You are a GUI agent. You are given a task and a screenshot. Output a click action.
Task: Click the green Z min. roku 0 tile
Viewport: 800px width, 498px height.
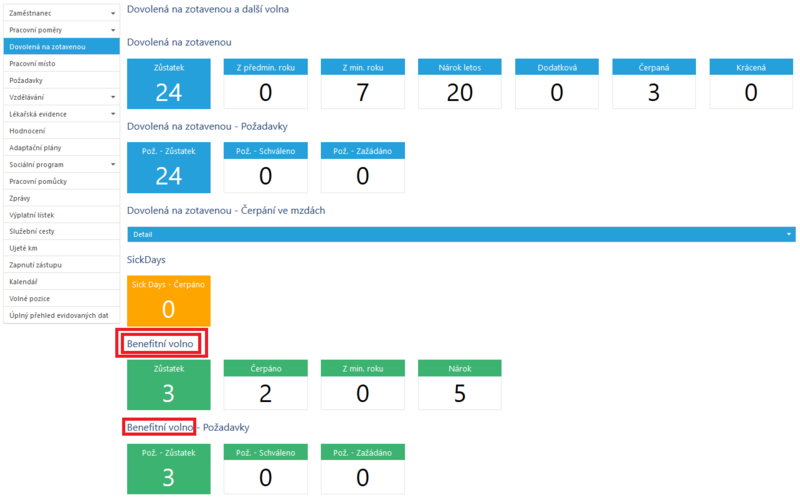363,385
